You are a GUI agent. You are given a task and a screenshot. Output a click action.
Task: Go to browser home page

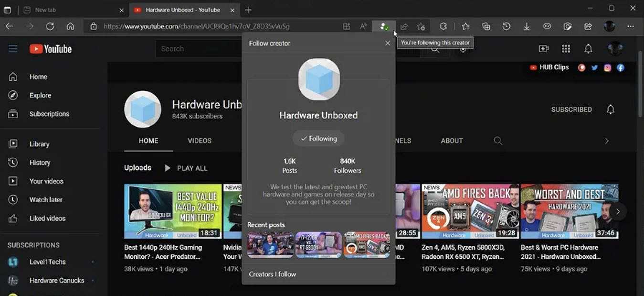[x=70, y=27]
